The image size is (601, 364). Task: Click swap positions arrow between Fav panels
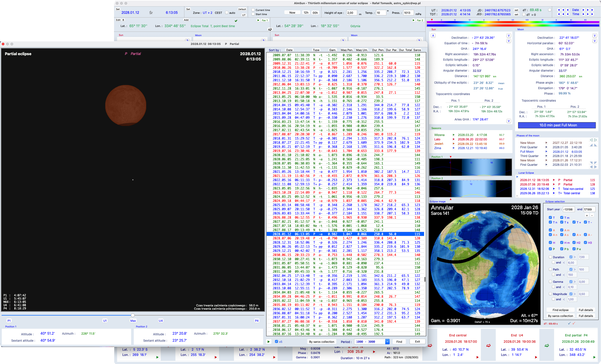pos(270,29)
